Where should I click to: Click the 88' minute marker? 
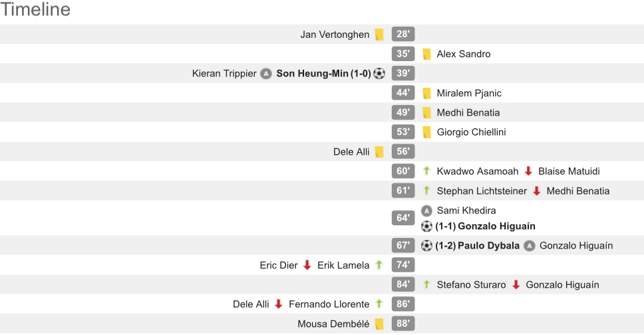(403, 324)
